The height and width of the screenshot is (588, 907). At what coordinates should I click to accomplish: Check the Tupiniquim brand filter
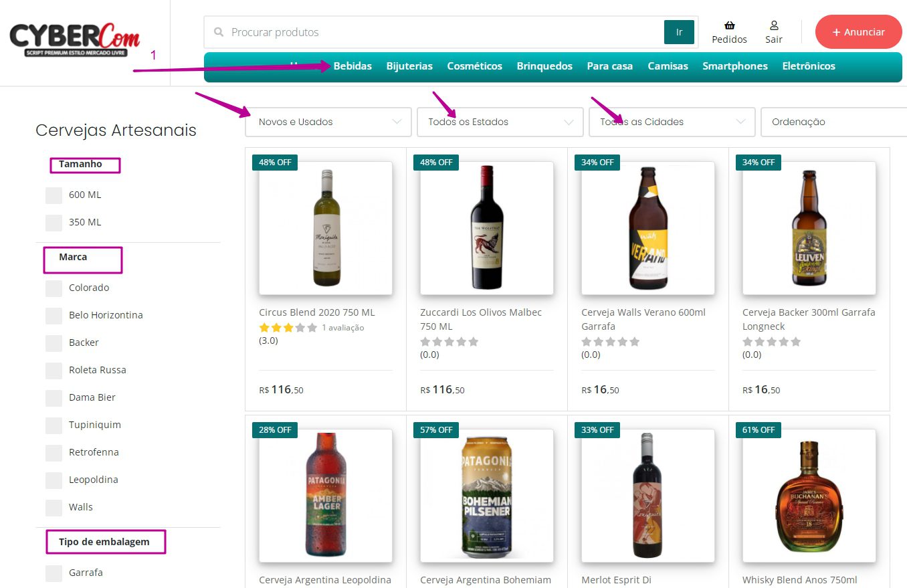[x=54, y=425]
